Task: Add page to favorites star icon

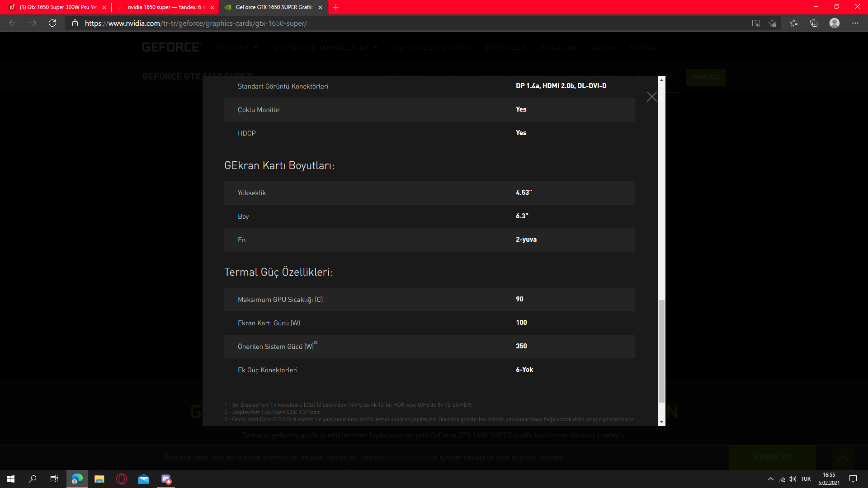Action: (x=772, y=23)
